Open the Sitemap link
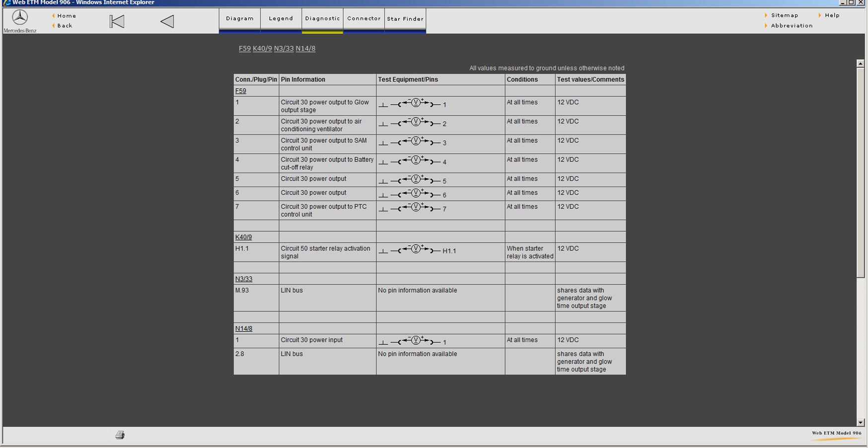Viewport: 868px width, 448px height. point(785,15)
